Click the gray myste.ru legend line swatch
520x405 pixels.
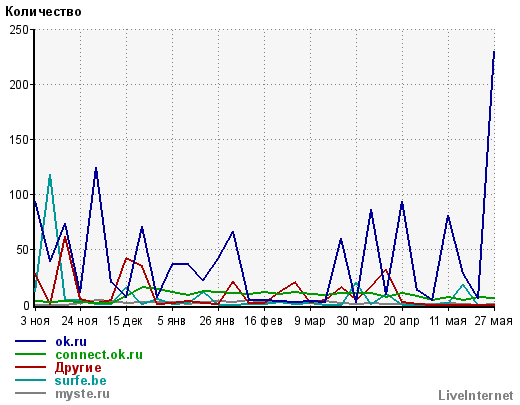(x=30, y=393)
